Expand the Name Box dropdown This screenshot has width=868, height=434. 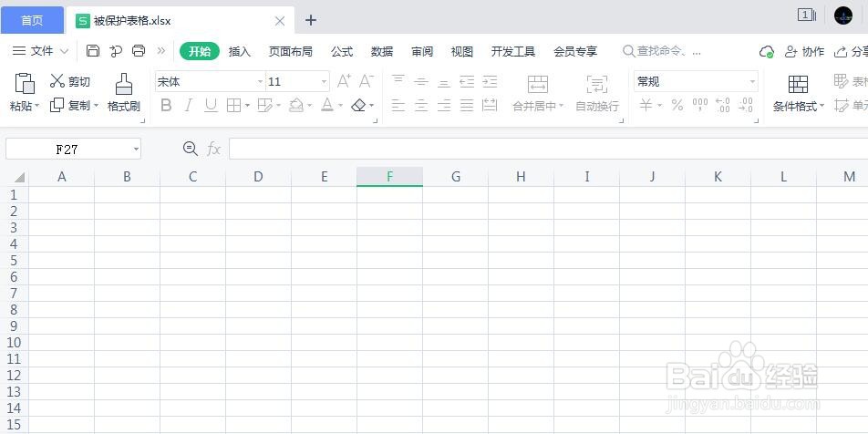click(x=136, y=150)
